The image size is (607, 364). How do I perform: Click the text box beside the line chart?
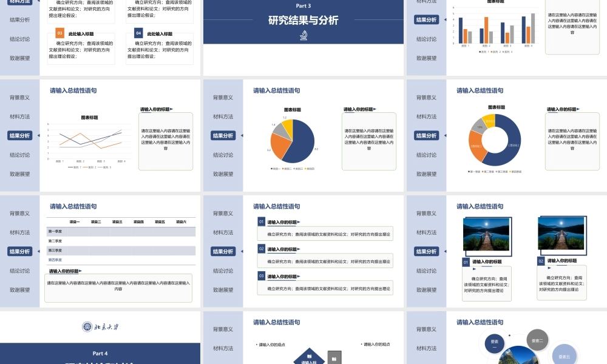click(x=166, y=141)
